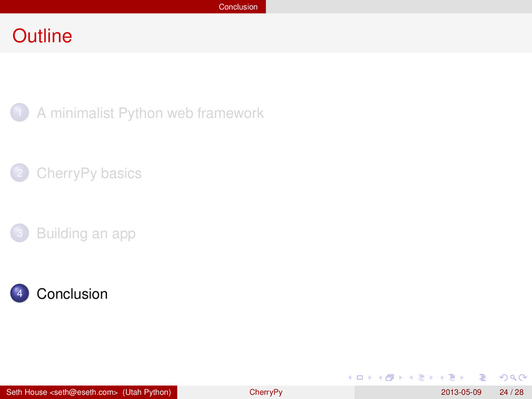Jump to 'Building an app' outline entry
532x399 pixels.
86,233
